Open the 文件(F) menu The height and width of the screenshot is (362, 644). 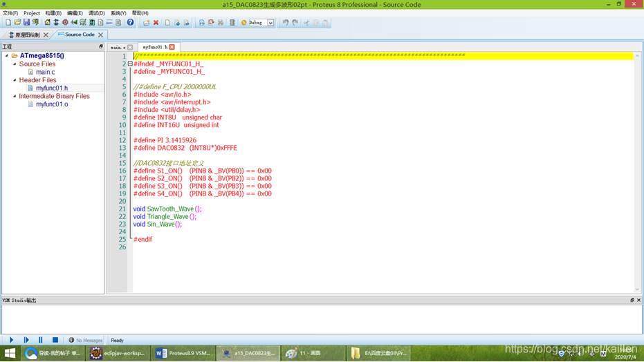(x=10, y=13)
